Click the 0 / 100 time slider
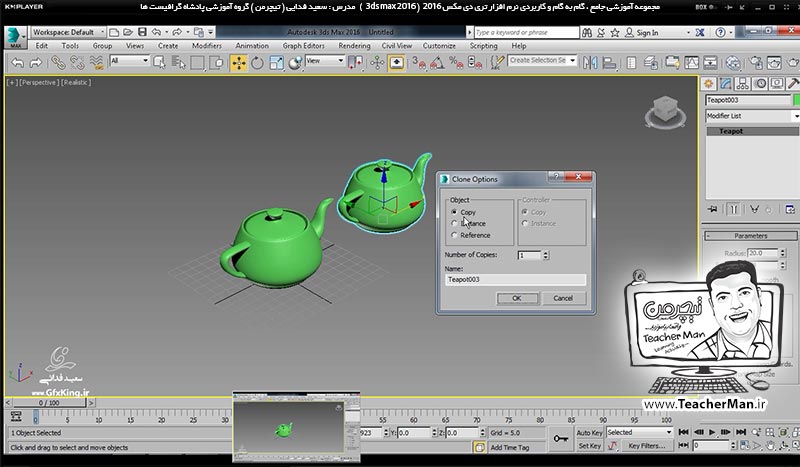Viewport: 800px width, 467px height. tap(49, 403)
